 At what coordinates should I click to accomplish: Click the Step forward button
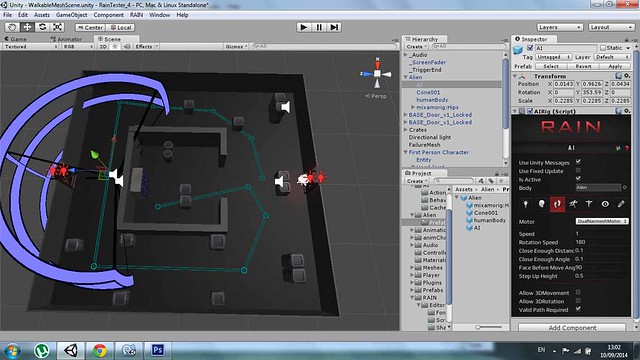[334, 27]
